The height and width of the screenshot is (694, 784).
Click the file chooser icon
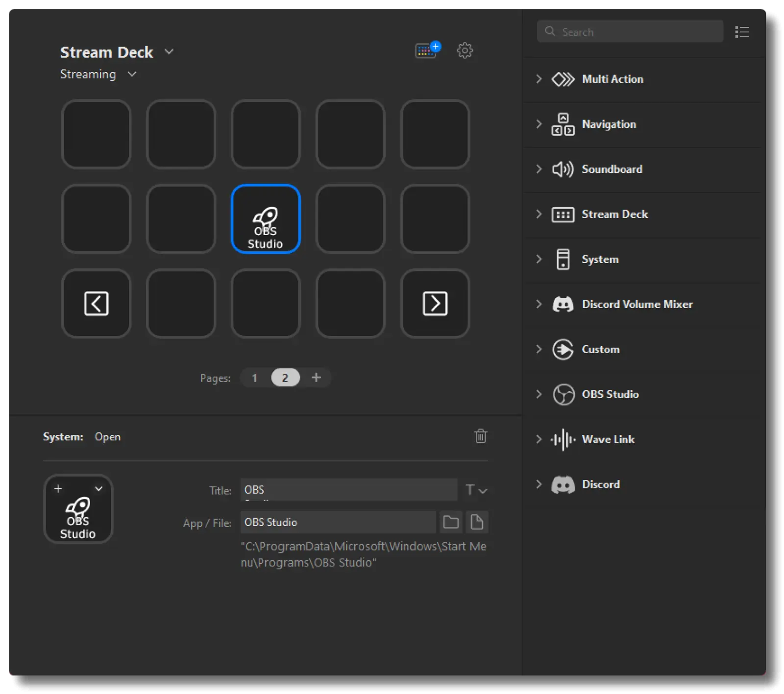477,522
